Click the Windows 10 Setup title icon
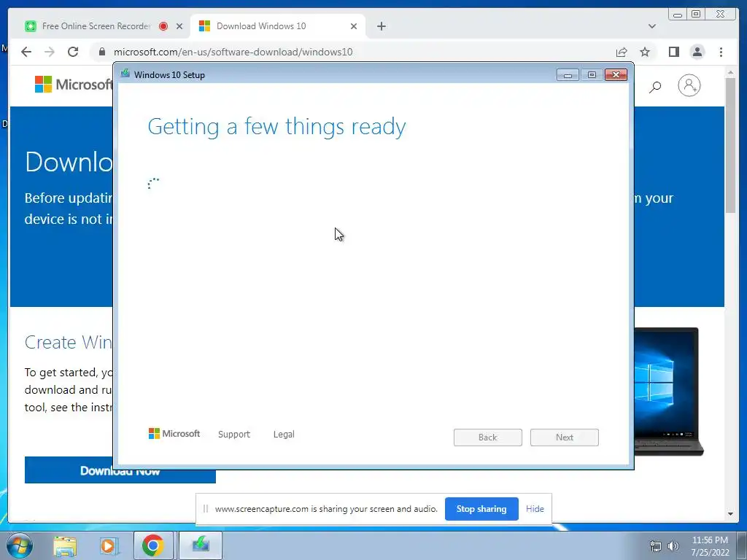Viewport: 747px width, 560px height. pos(125,74)
